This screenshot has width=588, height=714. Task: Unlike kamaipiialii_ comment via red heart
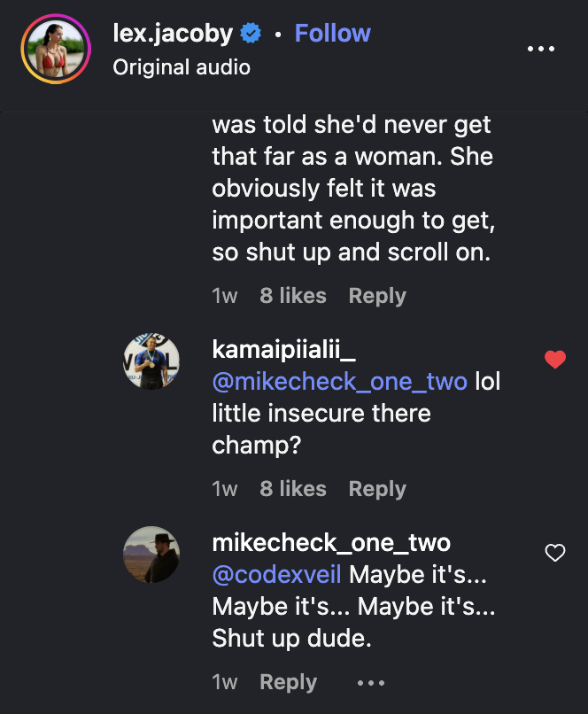(554, 360)
